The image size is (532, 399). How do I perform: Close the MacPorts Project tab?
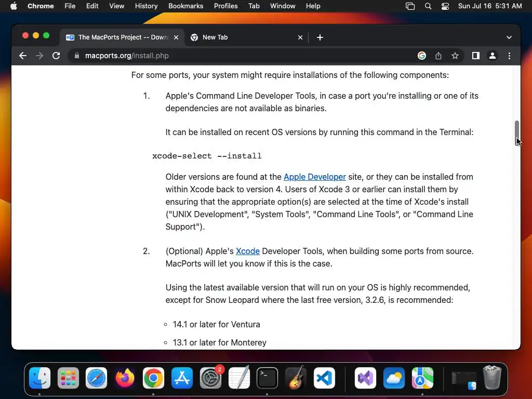coord(176,37)
